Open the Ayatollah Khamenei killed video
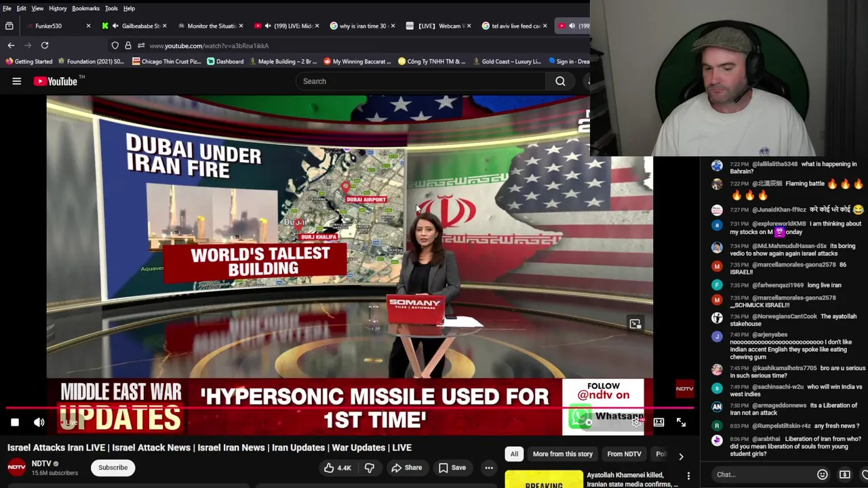Viewport: 868px width, 488px height. pyautogui.click(x=632, y=479)
